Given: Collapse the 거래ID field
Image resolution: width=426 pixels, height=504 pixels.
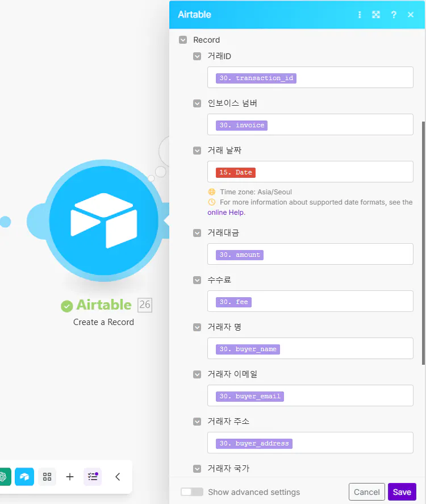Looking at the screenshot, I should tap(197, 56).
